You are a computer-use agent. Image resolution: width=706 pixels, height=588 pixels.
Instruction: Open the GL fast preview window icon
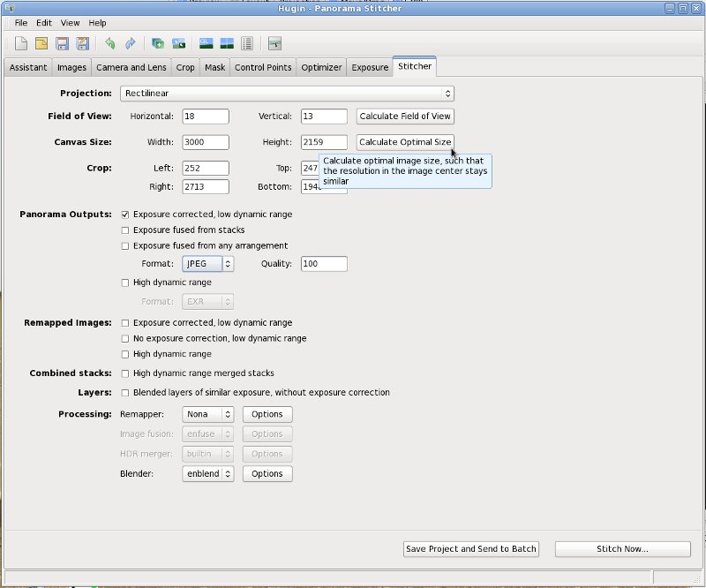pyautogui.click(x=207, y=43)
